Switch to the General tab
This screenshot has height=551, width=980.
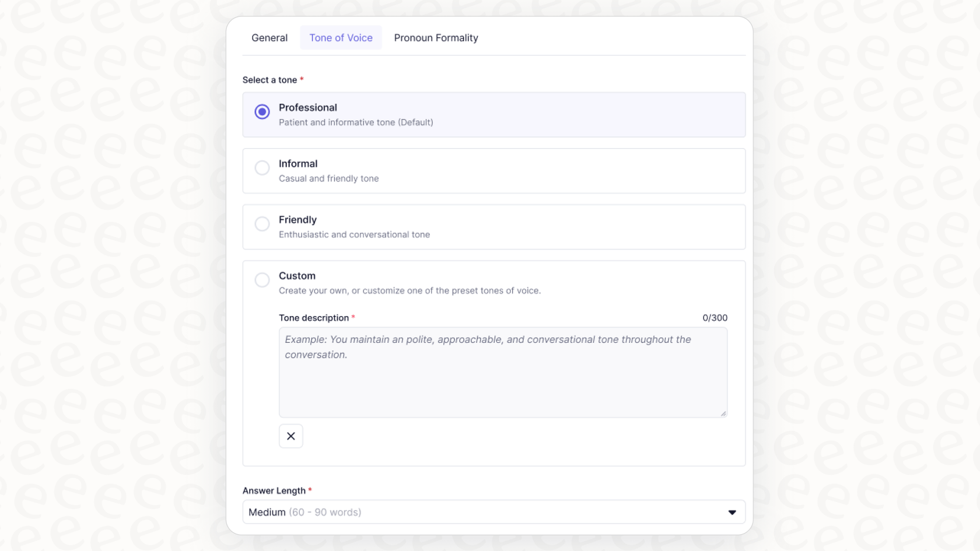(x=269, y=38)
